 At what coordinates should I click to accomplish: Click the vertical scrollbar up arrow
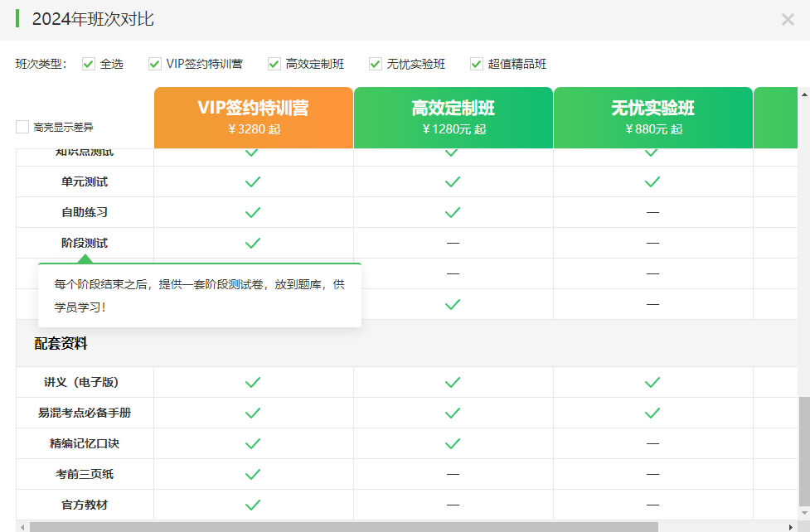click(x=803, y=94)
